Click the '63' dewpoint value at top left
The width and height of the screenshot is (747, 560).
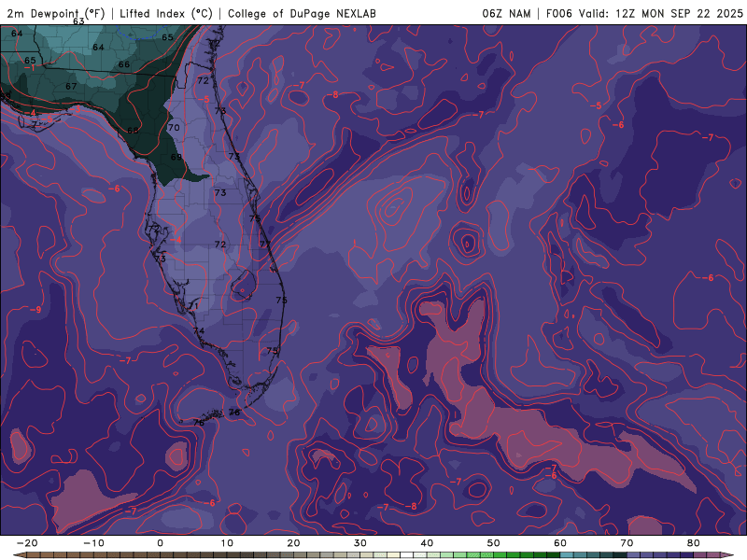78,21
